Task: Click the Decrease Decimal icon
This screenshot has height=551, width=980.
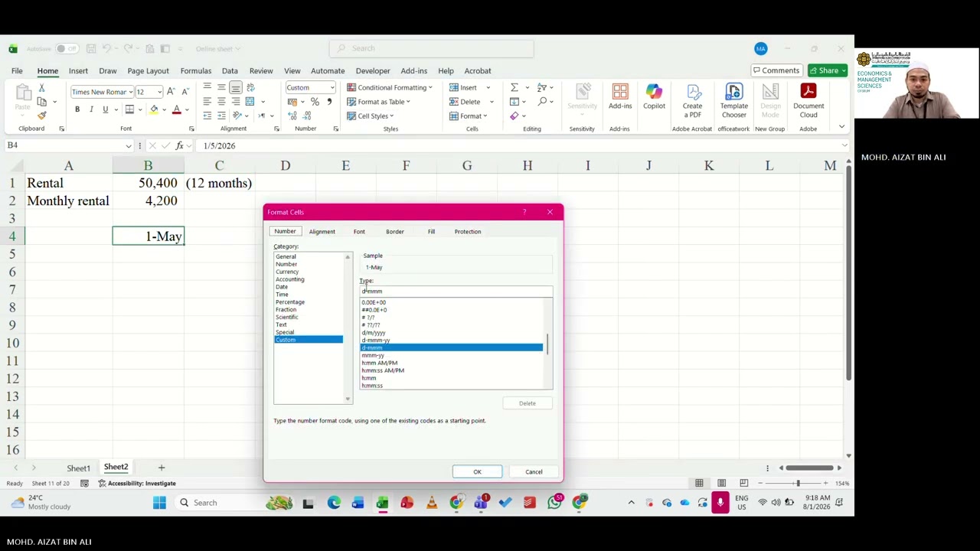Action: click(x=308, y=116)
